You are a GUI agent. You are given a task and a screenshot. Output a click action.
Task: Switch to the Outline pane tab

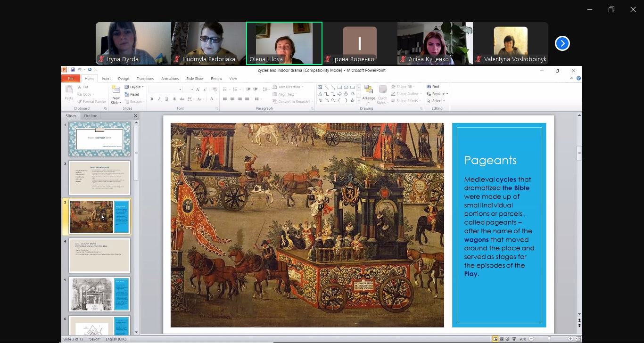point(91,116)
